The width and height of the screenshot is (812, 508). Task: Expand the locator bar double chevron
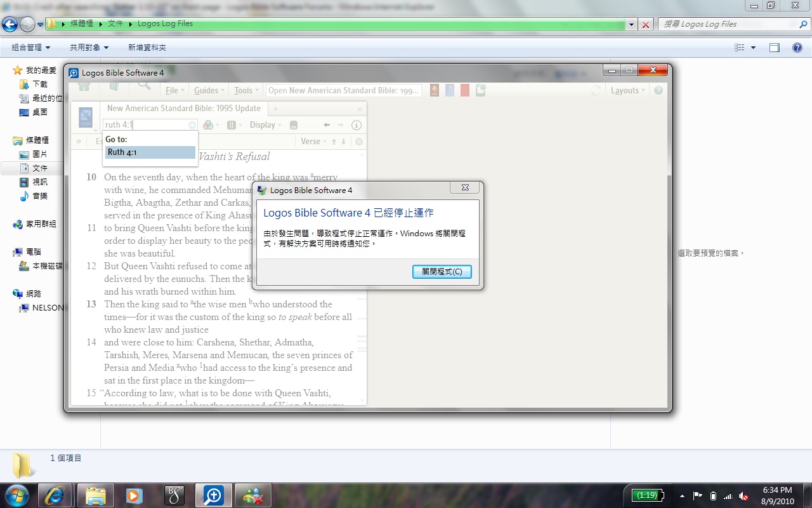coord(79,142)
